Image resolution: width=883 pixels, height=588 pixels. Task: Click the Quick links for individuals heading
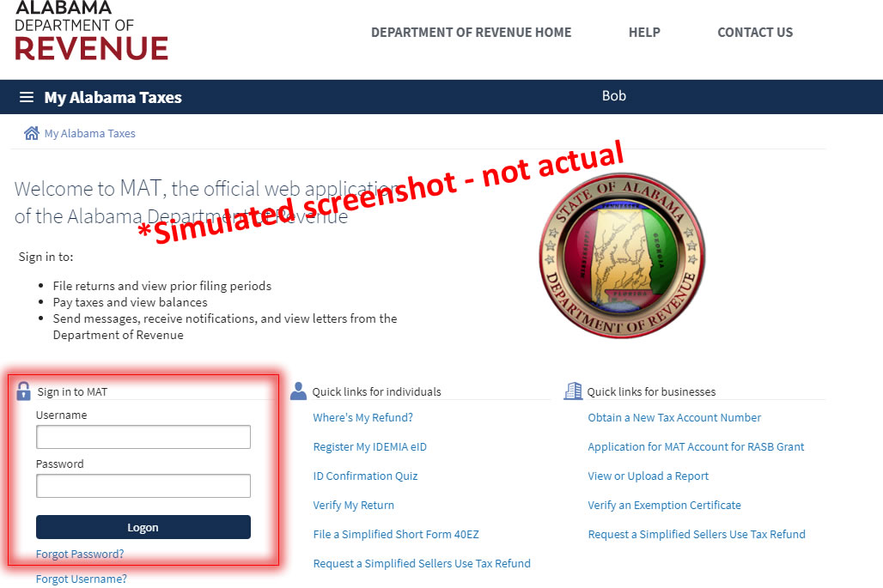pos(376,391)
